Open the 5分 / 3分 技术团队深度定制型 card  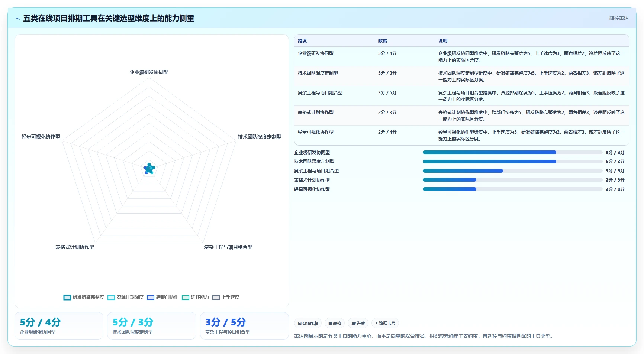point(152,326)
